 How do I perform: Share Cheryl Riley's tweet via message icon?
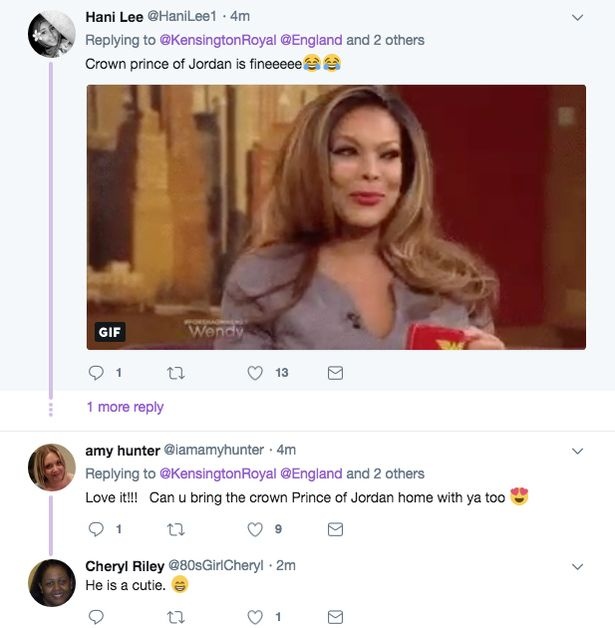click(x=335, y=617)
